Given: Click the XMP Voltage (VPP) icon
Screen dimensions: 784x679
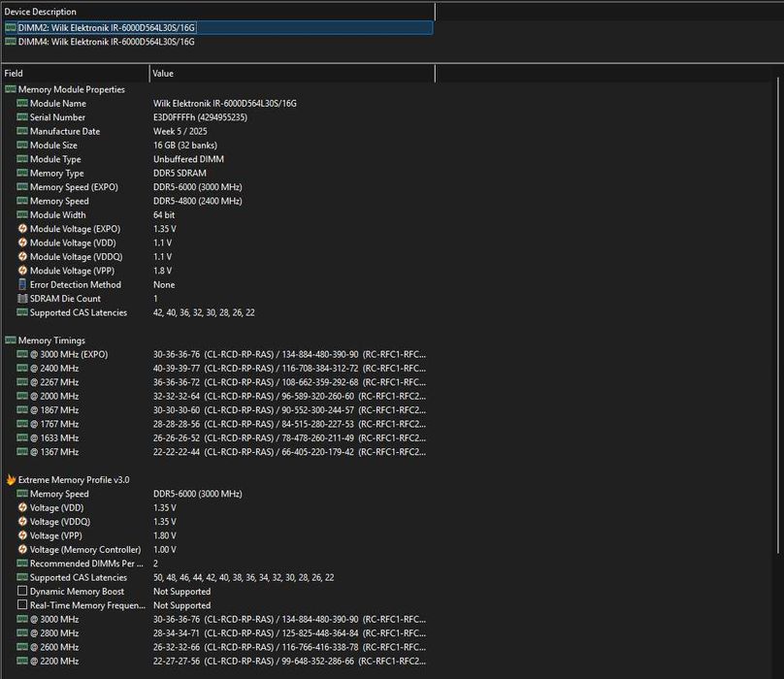Looking at the screenshot, I should pos(22,535).
